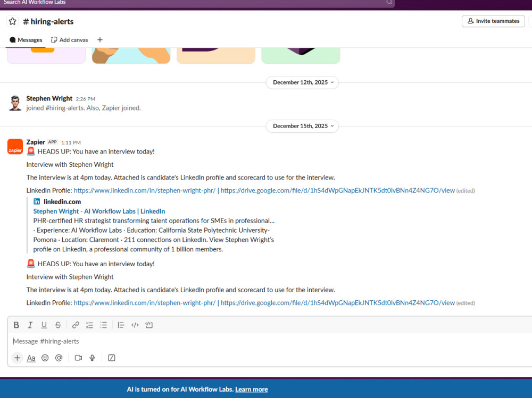Screen dimensions: 532x398
Task: Click the Zapier sender name
Action: [36, 142]
